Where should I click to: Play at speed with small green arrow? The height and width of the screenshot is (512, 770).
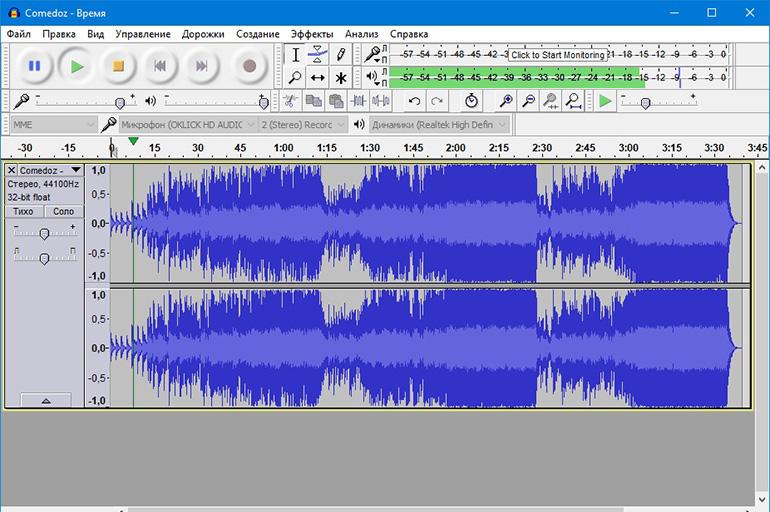click(x=605, y=101)
